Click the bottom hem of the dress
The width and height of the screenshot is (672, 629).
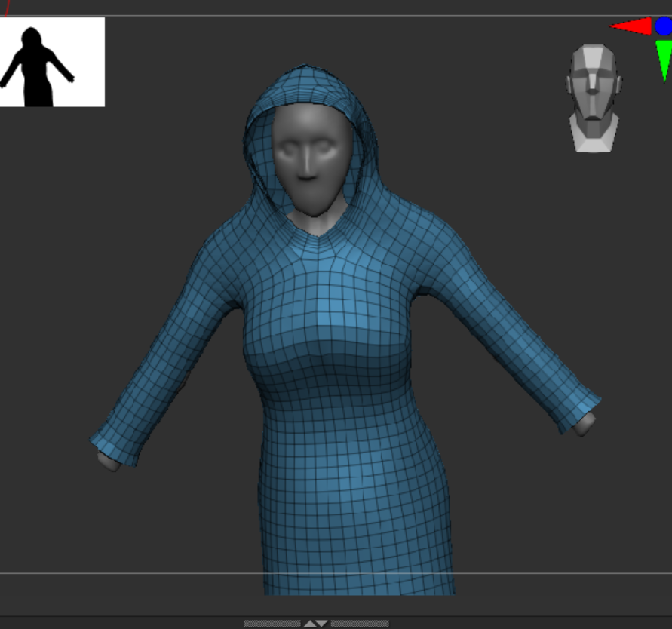tap(358, 585)
